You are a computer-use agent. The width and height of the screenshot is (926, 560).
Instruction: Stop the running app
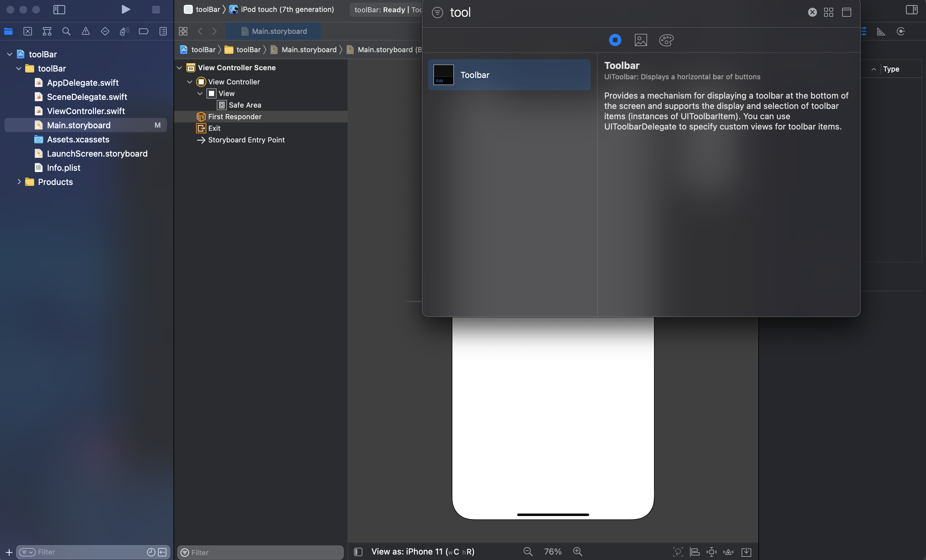[x=156, y=9]
